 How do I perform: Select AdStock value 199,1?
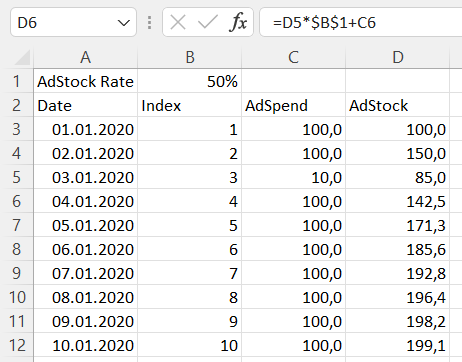tap(398, 345)
